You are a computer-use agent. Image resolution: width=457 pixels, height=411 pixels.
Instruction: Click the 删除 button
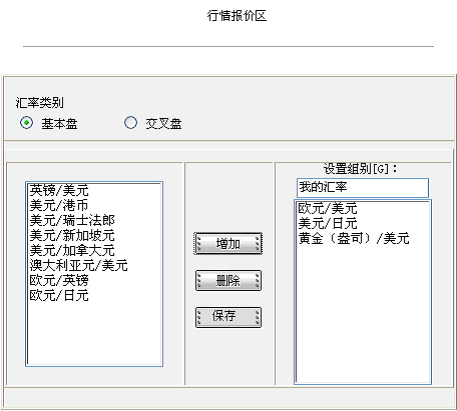(x=228, y=281)
